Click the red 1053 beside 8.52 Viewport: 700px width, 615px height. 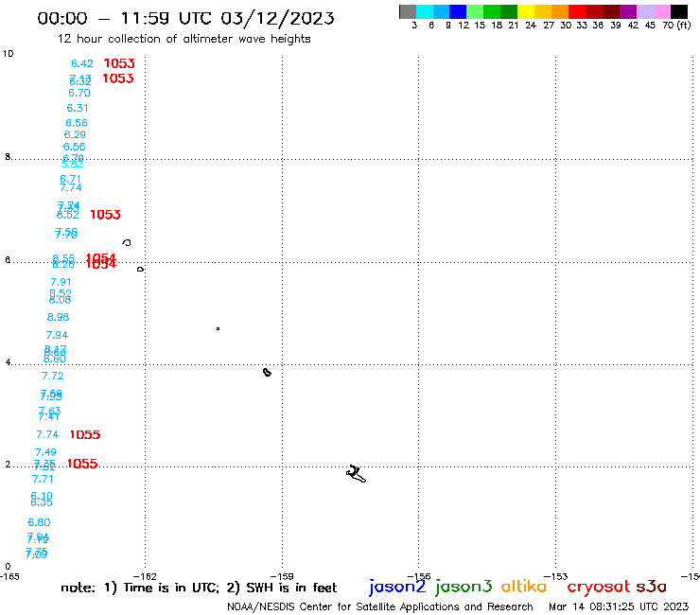105,215
